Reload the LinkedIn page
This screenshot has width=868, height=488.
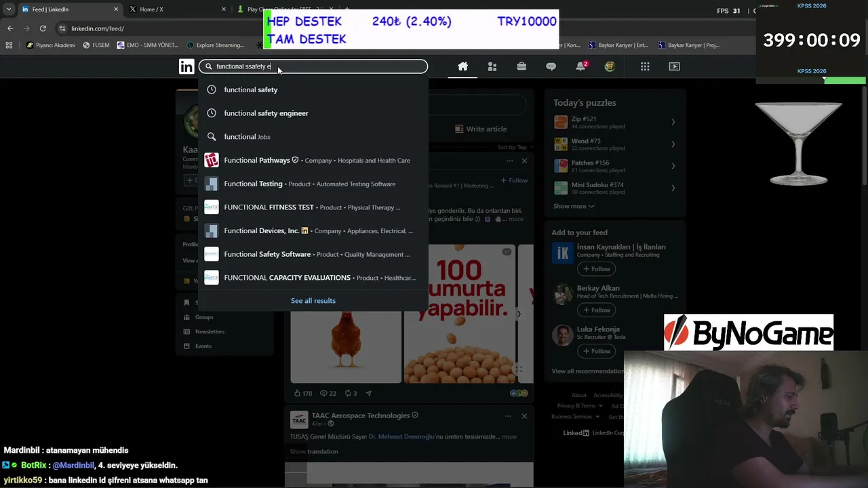point(43,28)
